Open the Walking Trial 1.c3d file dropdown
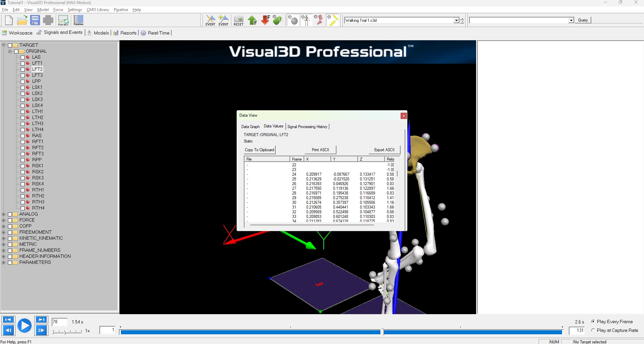 [456, 20]
